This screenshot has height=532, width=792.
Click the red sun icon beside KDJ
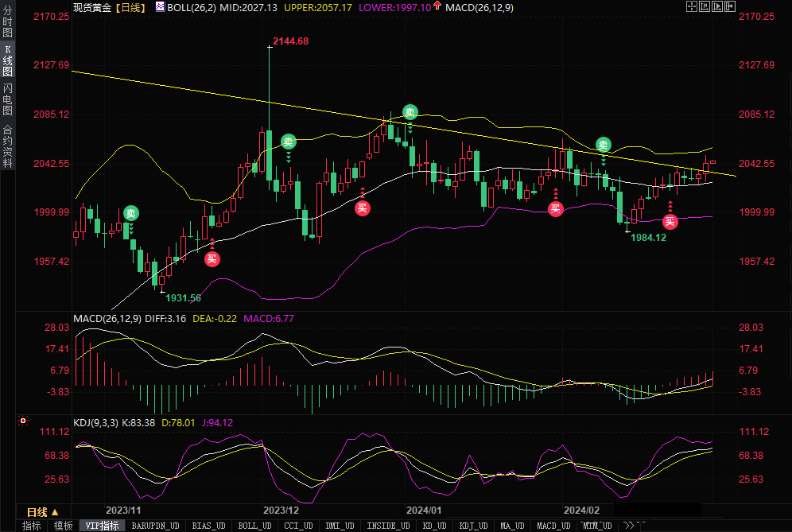(23, 421)
